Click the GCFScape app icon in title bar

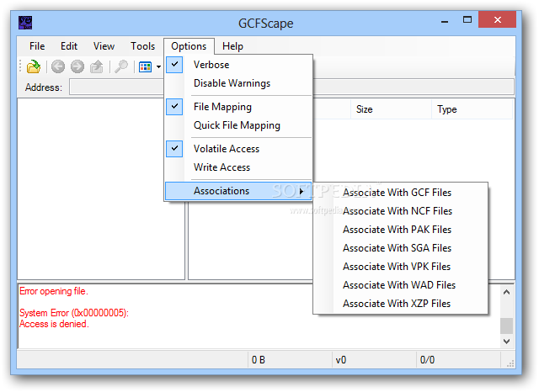[25, 23]
